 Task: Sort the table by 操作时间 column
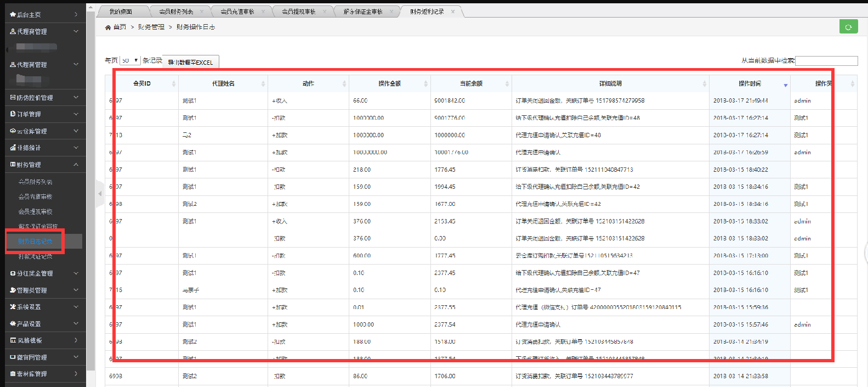click(x=750, y=83)
